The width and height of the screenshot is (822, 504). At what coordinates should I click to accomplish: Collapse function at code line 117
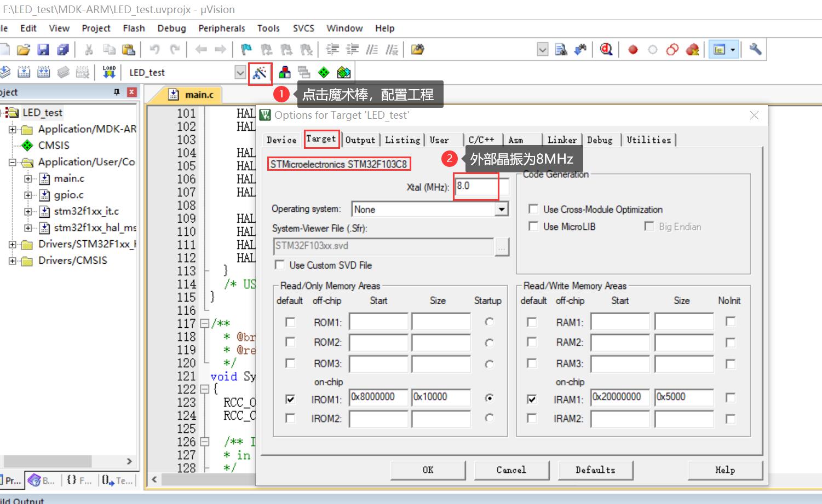tap(204, 323)
